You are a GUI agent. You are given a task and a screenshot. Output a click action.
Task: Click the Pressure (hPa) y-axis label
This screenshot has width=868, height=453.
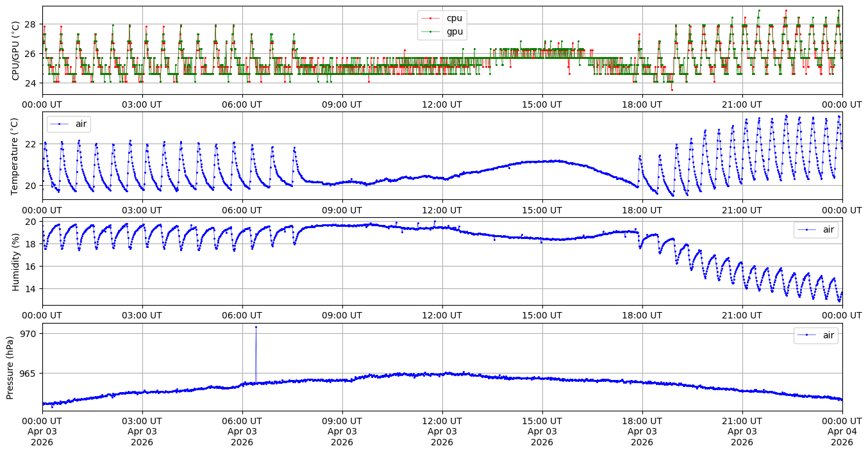tap(10, 367)
